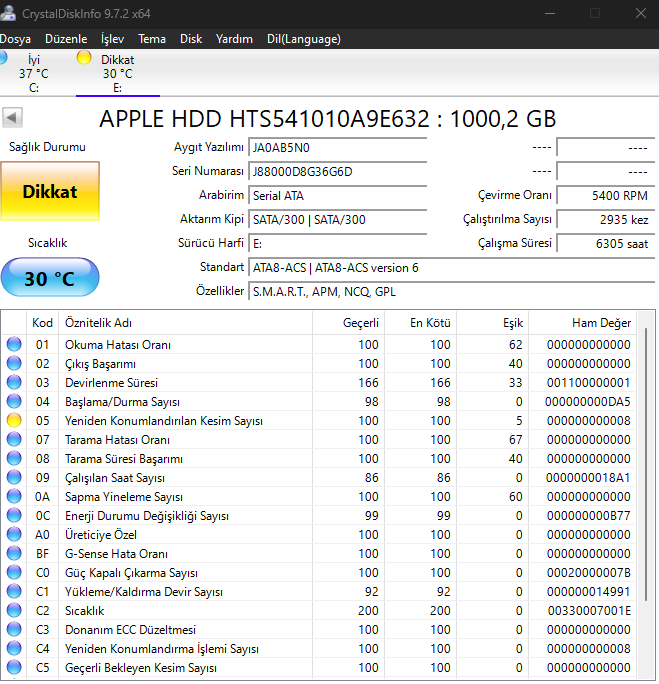Click the Aktarım Kipi field SATA/300
The width and height of the screenshot is (659, 684).
337,219
